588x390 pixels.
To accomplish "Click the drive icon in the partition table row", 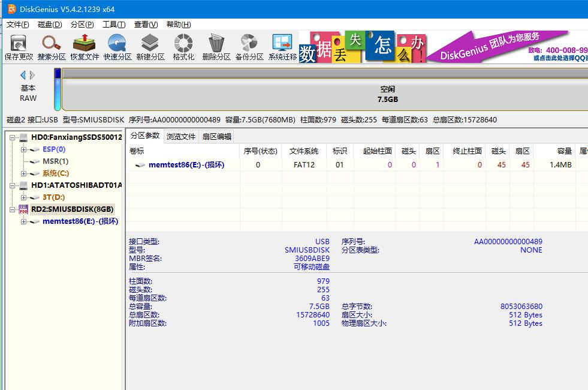I will (140, 165).
